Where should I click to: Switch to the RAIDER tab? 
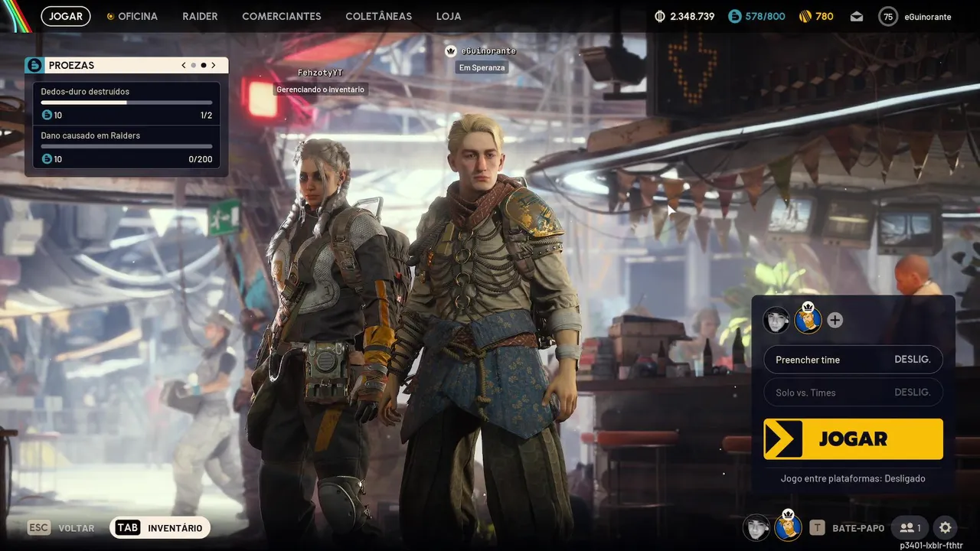click(200, 16)
